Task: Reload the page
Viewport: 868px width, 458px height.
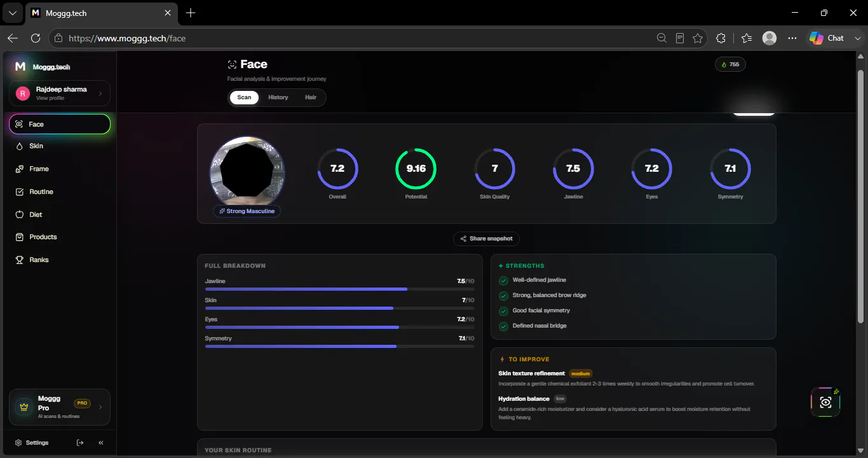Action: click(x=36, y=38)
